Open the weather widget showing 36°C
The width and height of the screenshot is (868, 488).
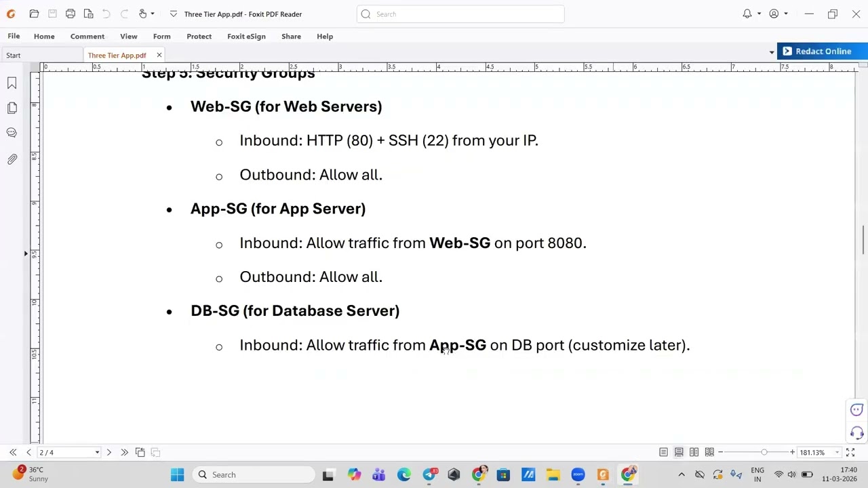pos(31,474)
